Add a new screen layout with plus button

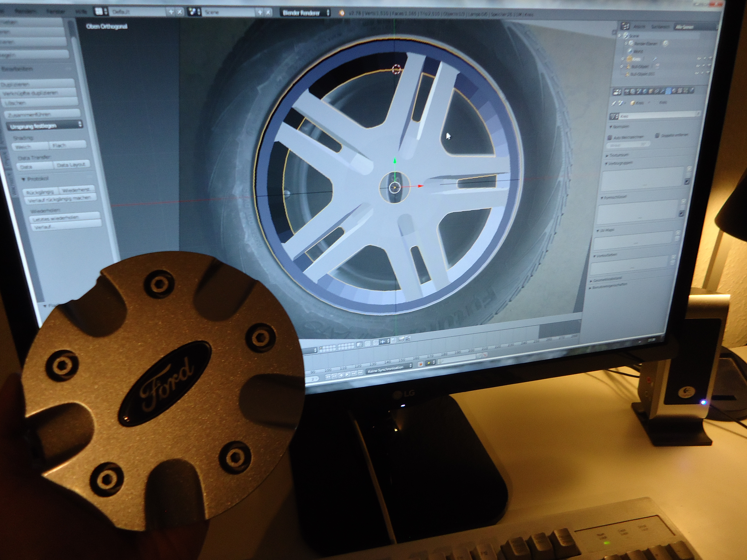tap(171, 12)
